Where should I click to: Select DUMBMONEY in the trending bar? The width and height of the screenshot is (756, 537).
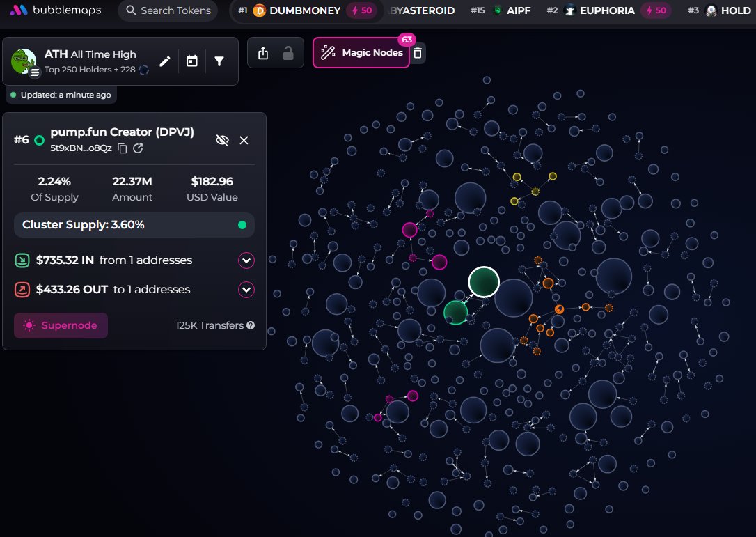click(296, 10)
